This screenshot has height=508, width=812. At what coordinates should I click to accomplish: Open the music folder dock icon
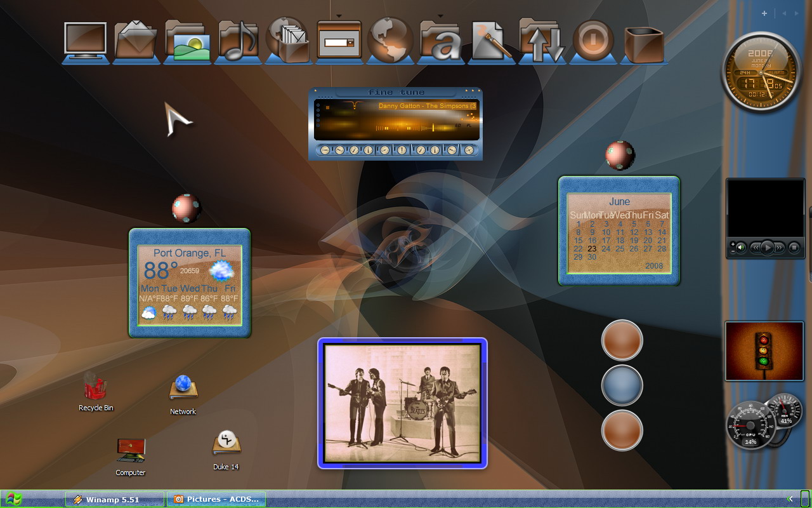click(238, 41)
